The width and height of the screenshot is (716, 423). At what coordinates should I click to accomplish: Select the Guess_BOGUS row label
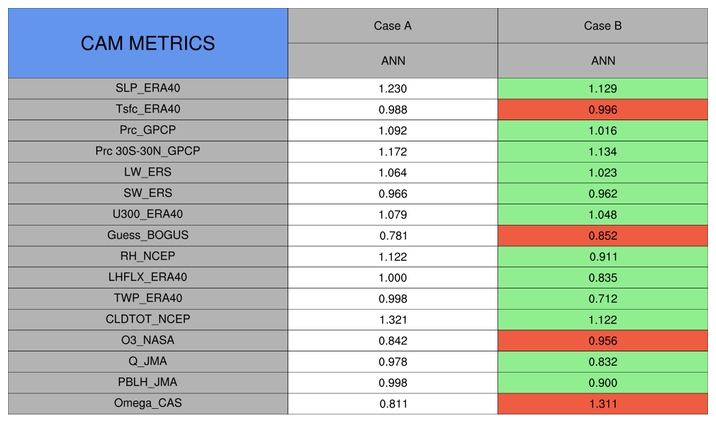[147, 235]
